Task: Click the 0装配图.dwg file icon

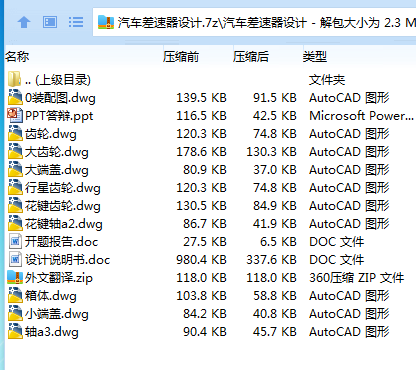Action: click(15, 97)
